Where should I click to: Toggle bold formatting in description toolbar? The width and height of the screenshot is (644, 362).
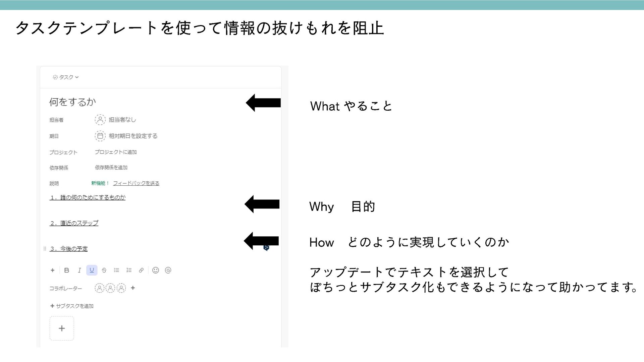pyautogui.click(x=67, y=270)
